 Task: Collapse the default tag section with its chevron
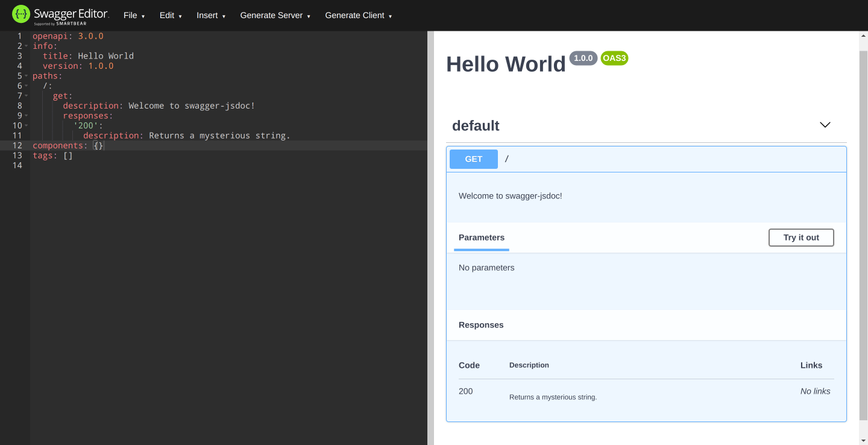pyautogui.click(x=825, y=125)
